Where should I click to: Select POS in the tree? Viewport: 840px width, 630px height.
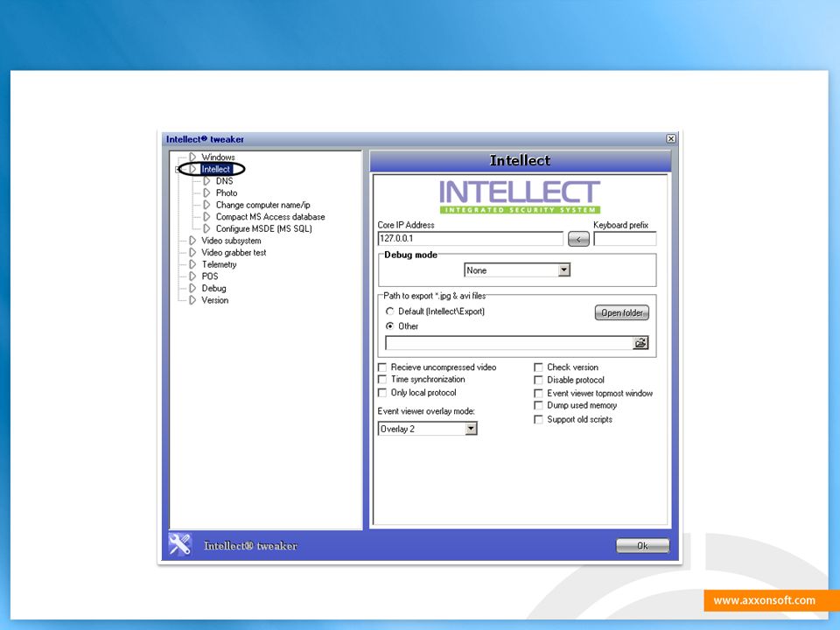coord(210,276)
